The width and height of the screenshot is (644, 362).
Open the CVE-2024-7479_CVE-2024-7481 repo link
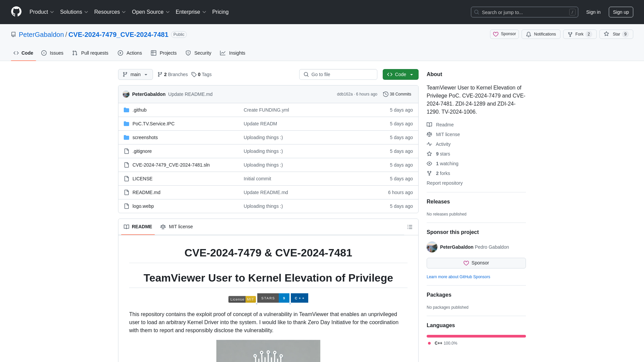coord(118,35)
